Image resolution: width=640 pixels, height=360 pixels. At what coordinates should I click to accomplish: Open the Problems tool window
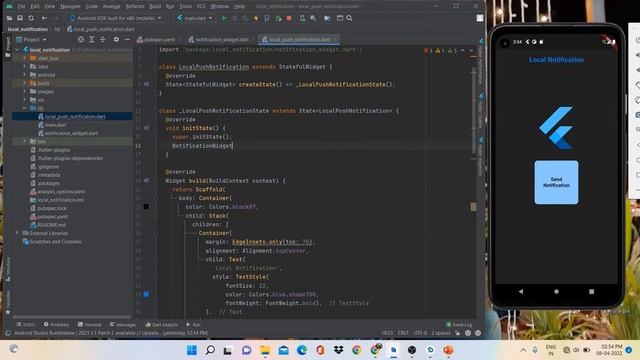[x=56, y=324]
